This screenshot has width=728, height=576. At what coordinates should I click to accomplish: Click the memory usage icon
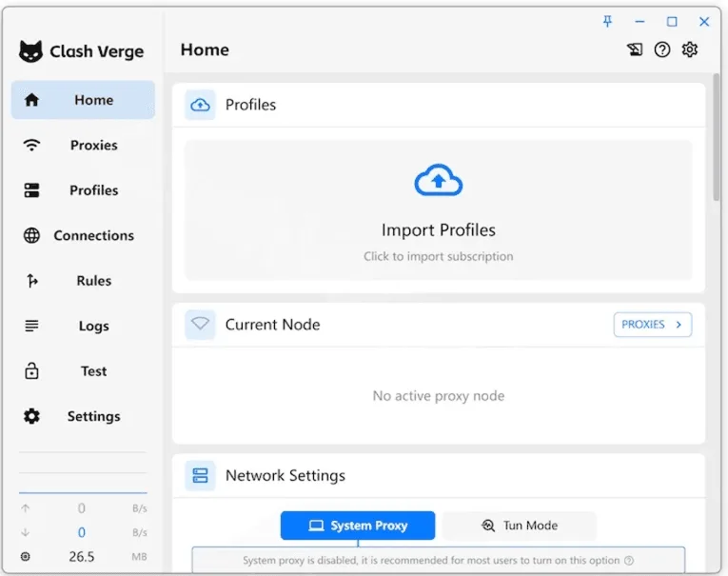point(26,557)
